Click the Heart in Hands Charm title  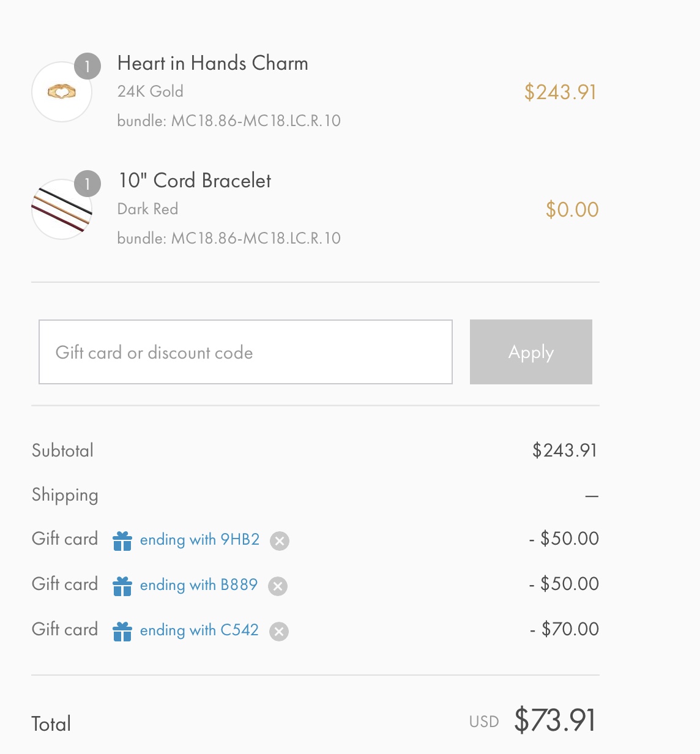(x=213, y=63)
